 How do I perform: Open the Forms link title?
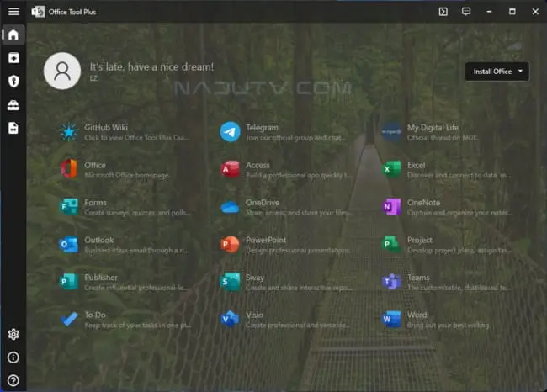(96, 202)
